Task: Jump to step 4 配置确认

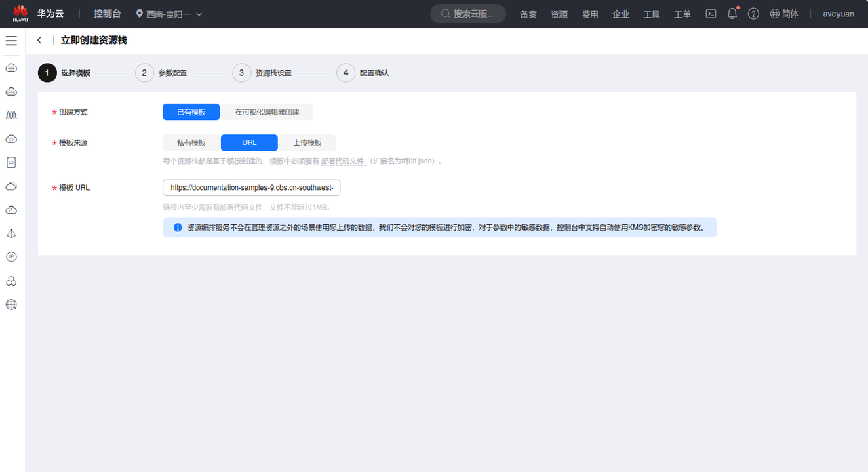Action: [x=362, y=73]
